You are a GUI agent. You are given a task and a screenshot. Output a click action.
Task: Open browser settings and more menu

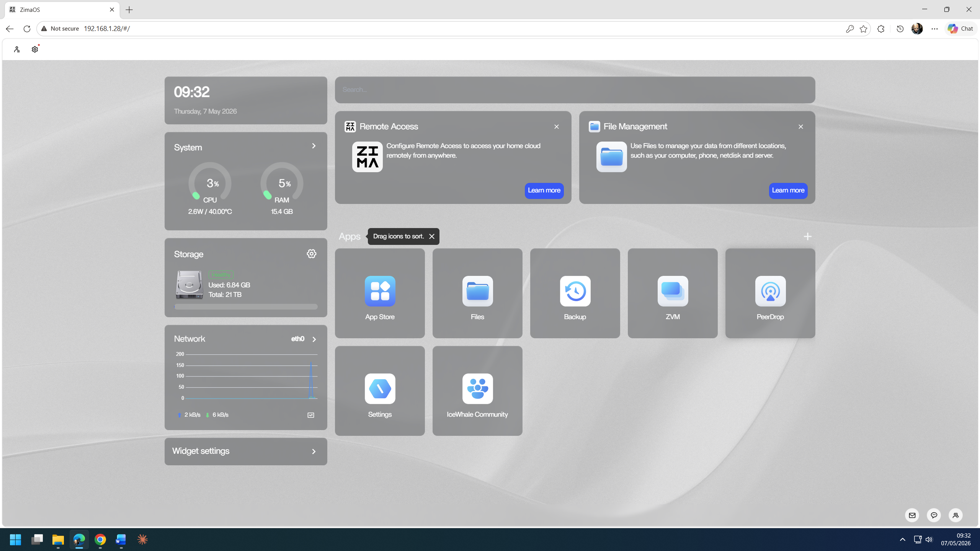click(x=934, y=29)
